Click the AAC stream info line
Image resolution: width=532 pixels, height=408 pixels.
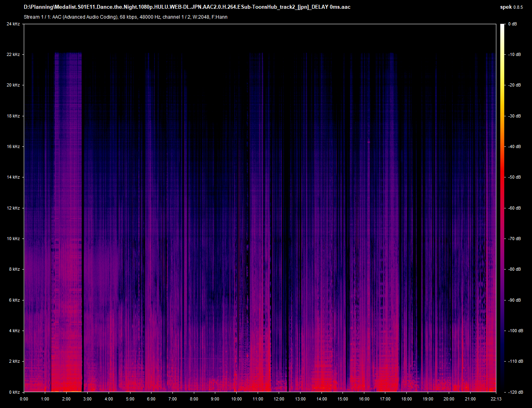126,17
